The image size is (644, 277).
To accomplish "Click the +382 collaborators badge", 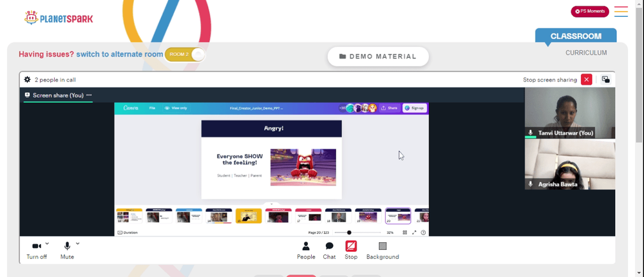I will tap(342, 108).
